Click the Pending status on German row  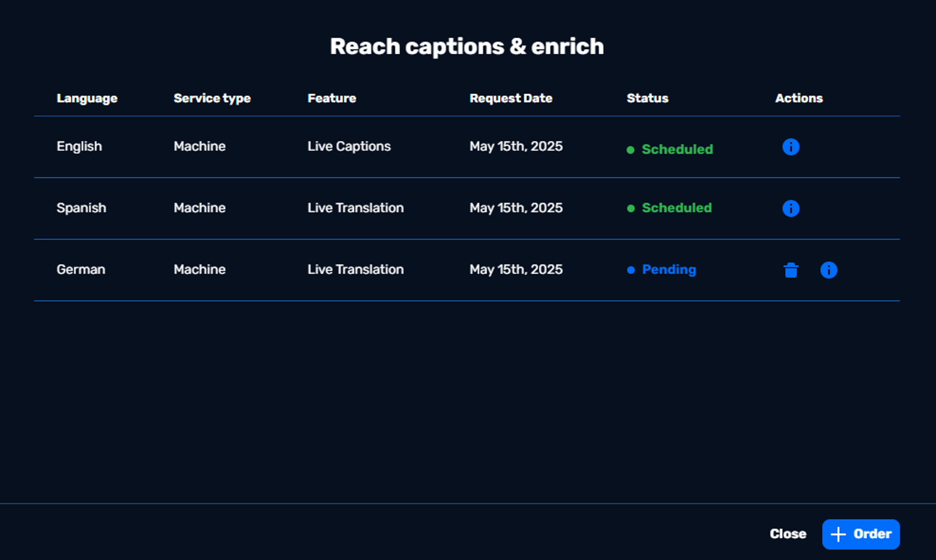coord(669,270)
